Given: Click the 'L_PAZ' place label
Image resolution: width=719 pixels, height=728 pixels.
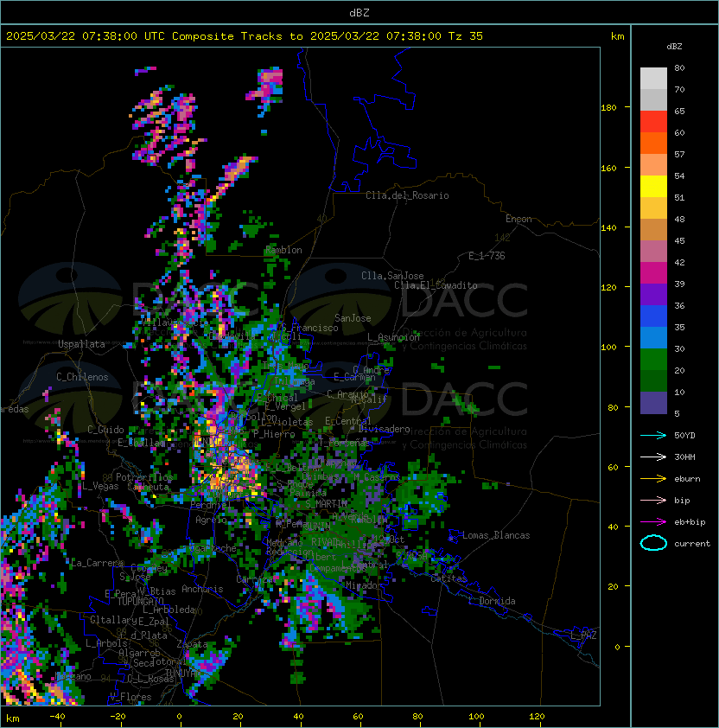Looking at the screenshot, I should [x=583, y=635].
